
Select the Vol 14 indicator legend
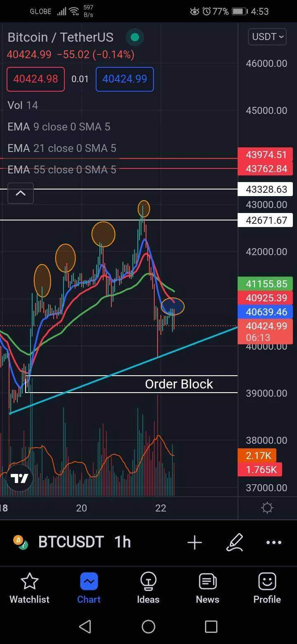coord(23,105)
